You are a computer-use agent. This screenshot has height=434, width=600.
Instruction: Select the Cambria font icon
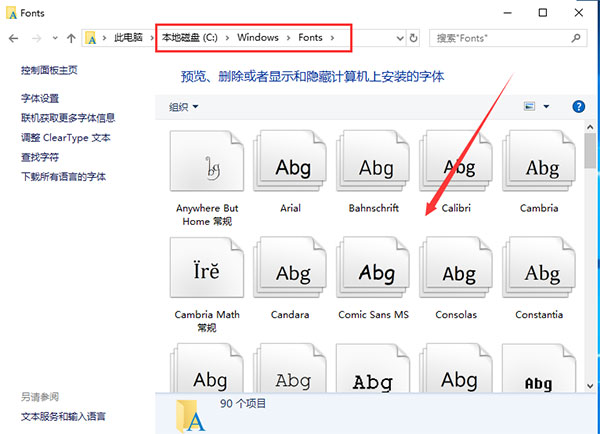pyautogui.click(x=539, y=161)
